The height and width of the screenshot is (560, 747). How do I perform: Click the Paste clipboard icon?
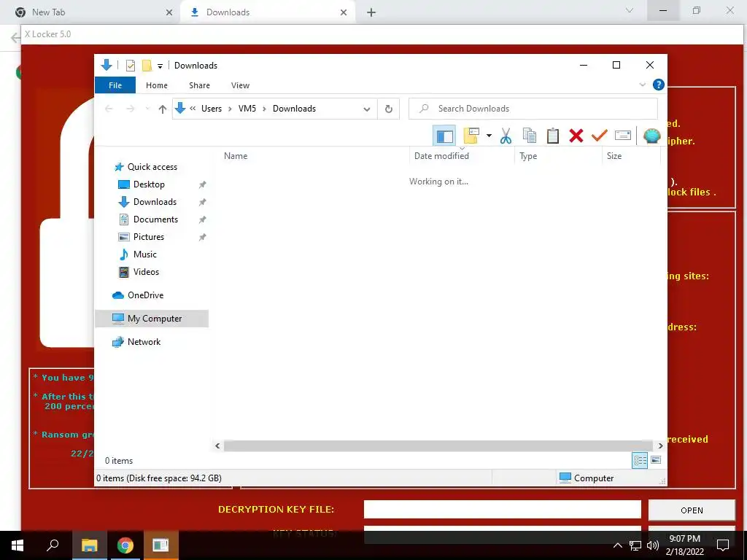[x=553, y=136]
